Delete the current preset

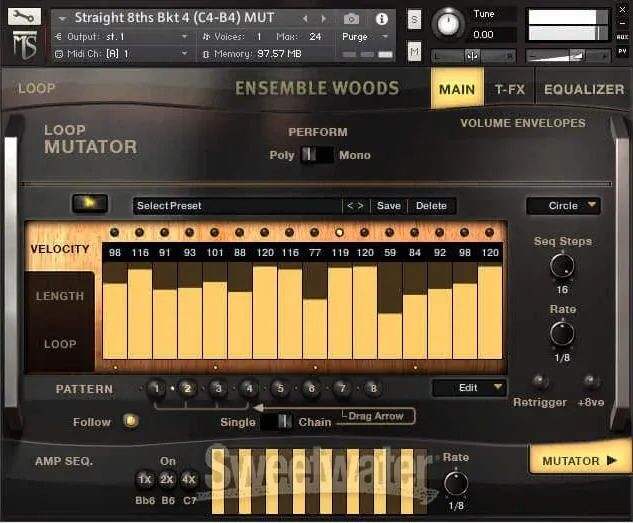pyautogui.click(x=431, y=206)
